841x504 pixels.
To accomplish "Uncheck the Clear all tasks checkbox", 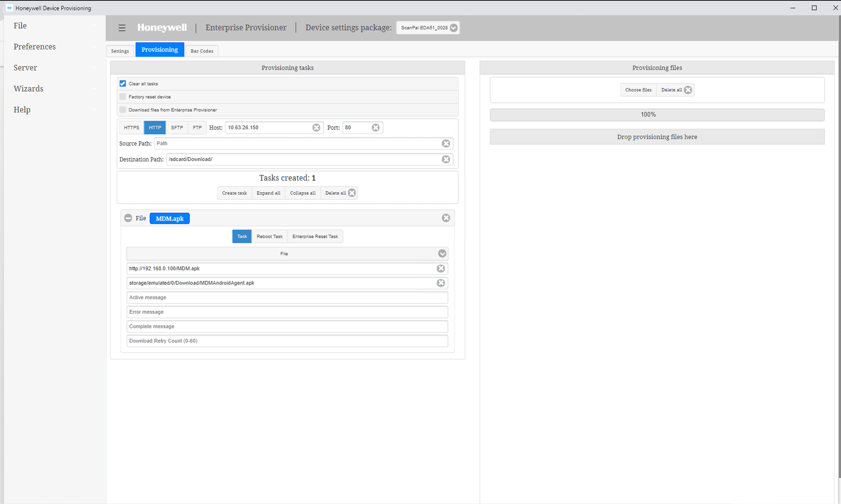I will [x=123, y=84].
